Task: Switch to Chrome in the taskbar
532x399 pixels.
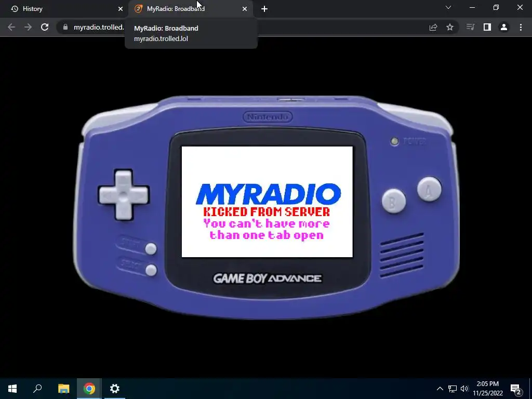Action: click(89, 389)
